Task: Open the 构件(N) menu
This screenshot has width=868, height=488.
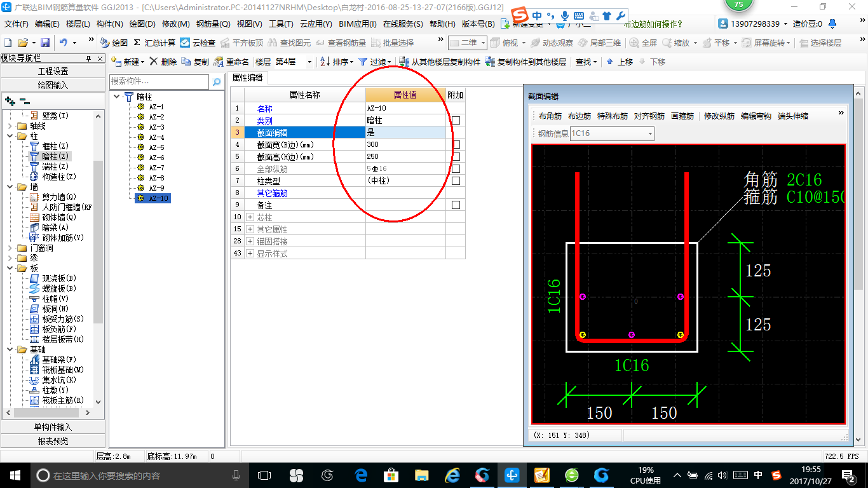Action: (109, 24)
